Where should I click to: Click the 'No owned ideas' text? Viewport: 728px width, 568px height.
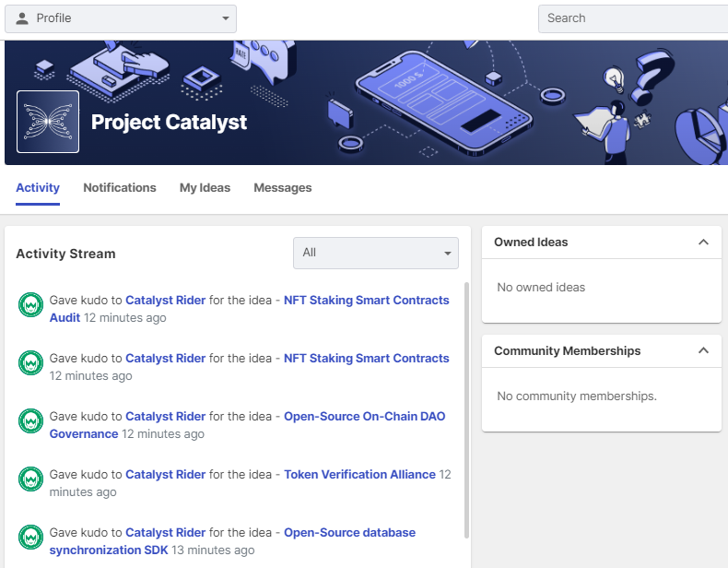pos(541,288)
